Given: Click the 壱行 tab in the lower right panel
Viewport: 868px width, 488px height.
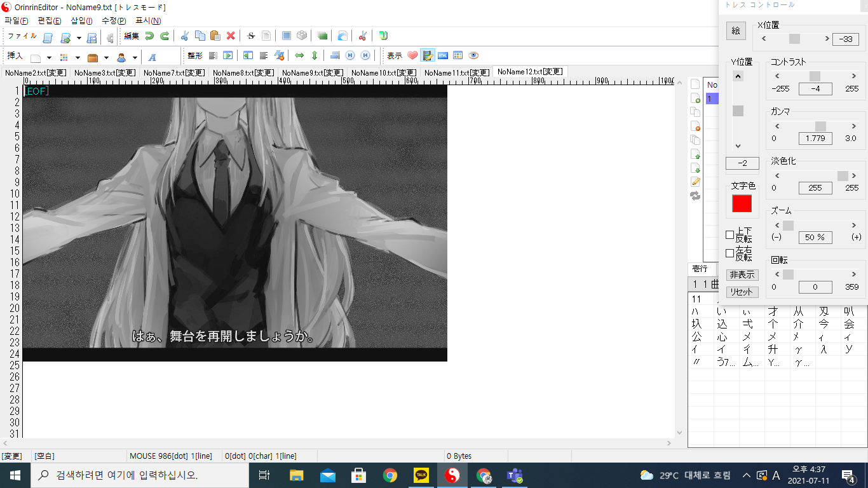Looking at the screenshot, I should [700, 269].
